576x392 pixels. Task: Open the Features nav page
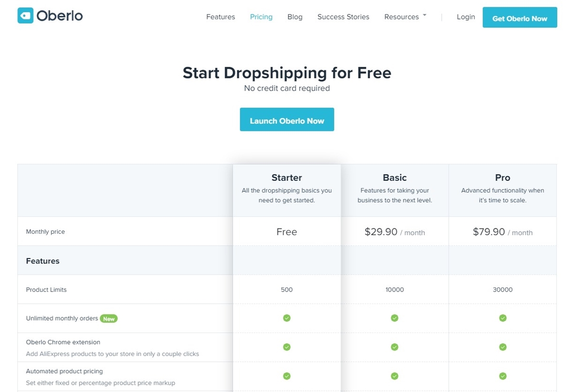click(220, 17)
